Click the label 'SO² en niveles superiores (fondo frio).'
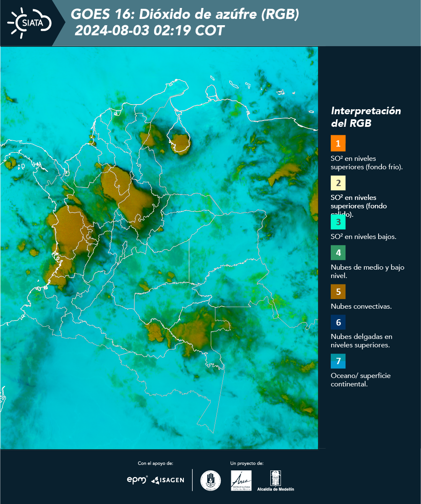The height and width of the screenshot is (504, 421). (x=367, y=163)
